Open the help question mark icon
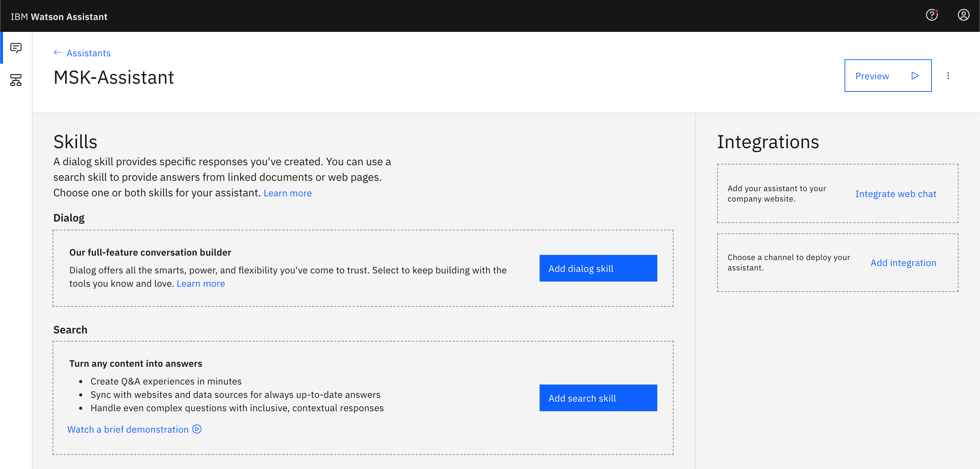980x469 pixels. click(x=932, y=15)
